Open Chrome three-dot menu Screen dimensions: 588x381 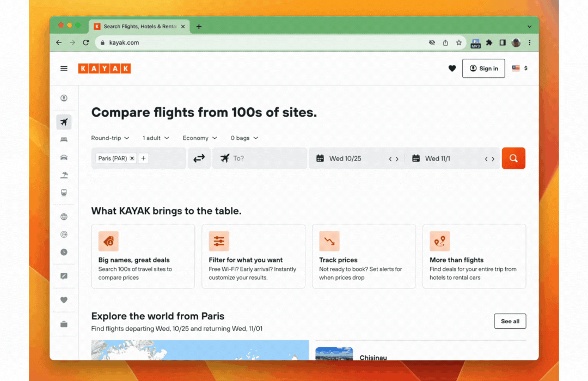coord(530,42)
